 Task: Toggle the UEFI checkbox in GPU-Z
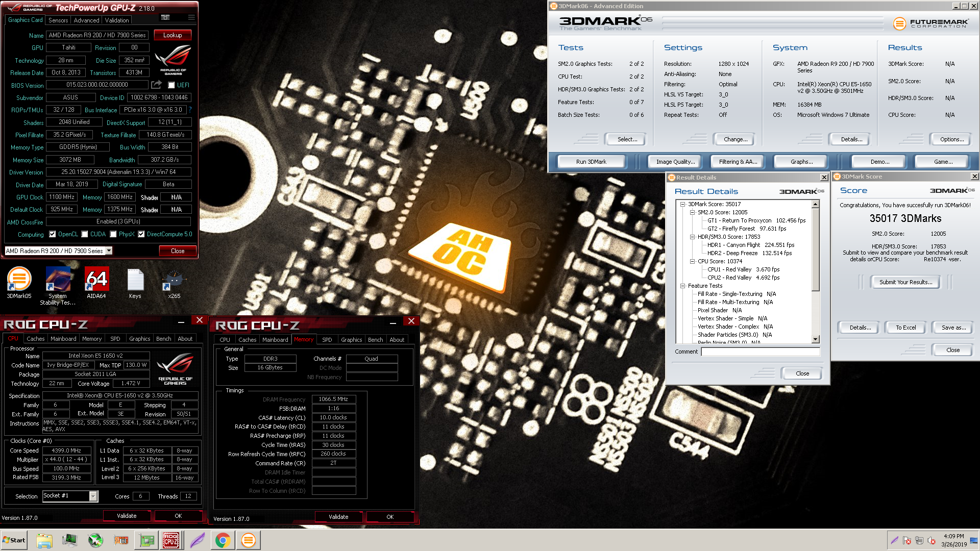coord(171,85)
